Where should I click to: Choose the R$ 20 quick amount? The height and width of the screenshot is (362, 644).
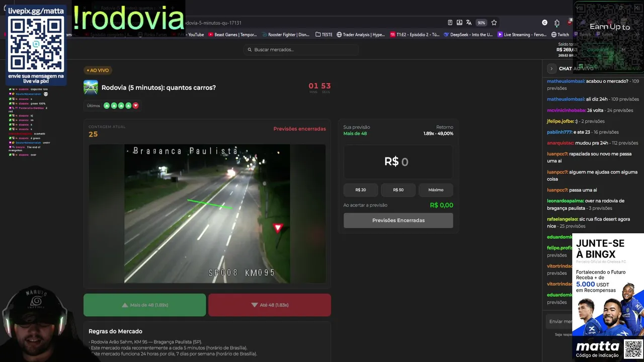pos(361,190)
